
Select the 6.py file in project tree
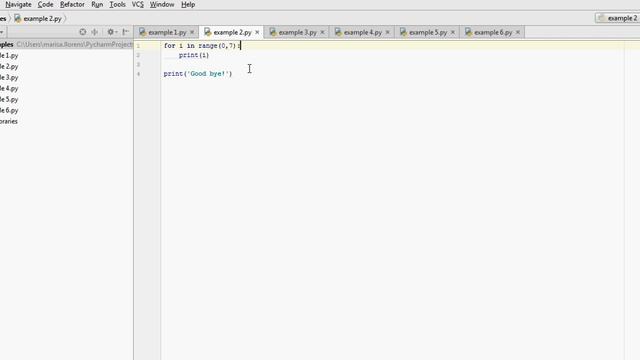coord(9,111)
